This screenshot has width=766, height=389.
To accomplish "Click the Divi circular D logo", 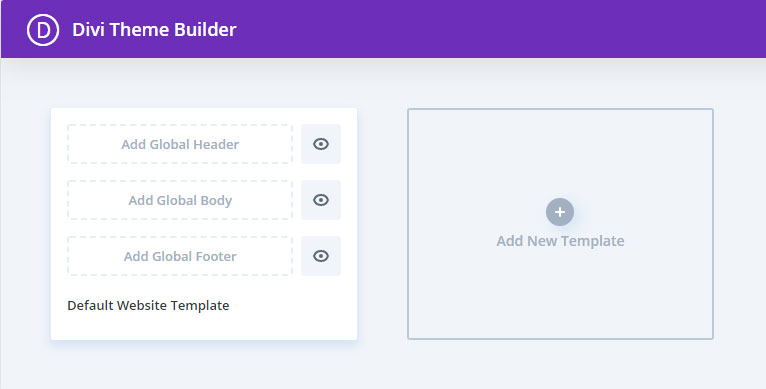I will pyautogui.click(x=43, y=30).
